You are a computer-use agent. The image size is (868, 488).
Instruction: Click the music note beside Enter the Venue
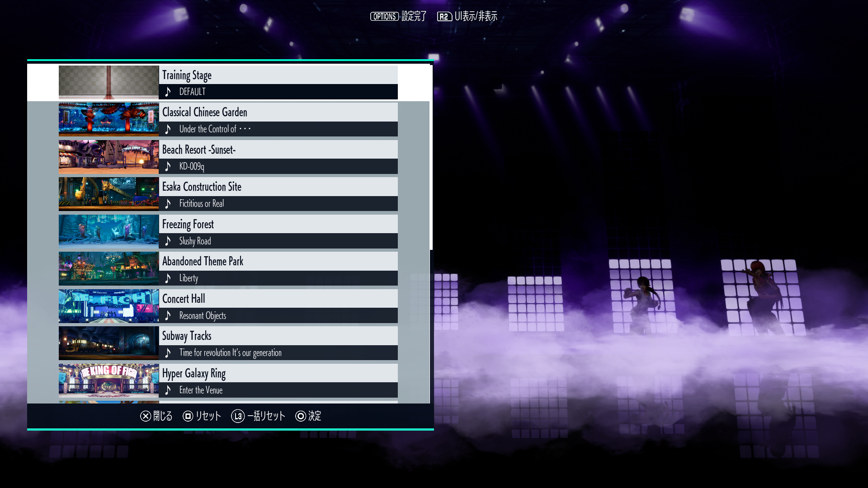(x=168, y=390)
